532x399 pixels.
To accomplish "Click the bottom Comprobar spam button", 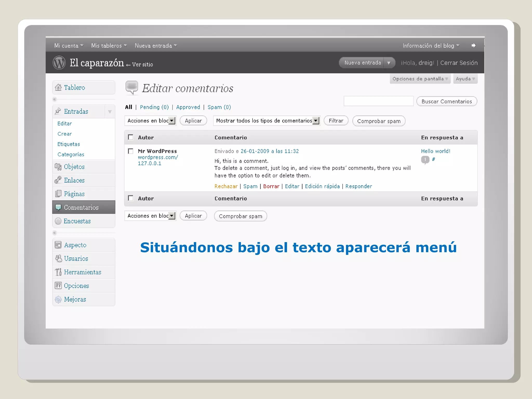I will pyautogui.click(x=240, y=216).
